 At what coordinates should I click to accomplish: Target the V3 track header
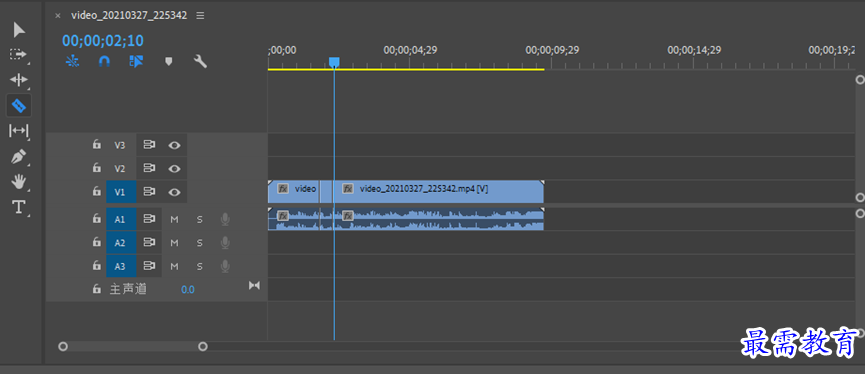[x=120, y=145]
